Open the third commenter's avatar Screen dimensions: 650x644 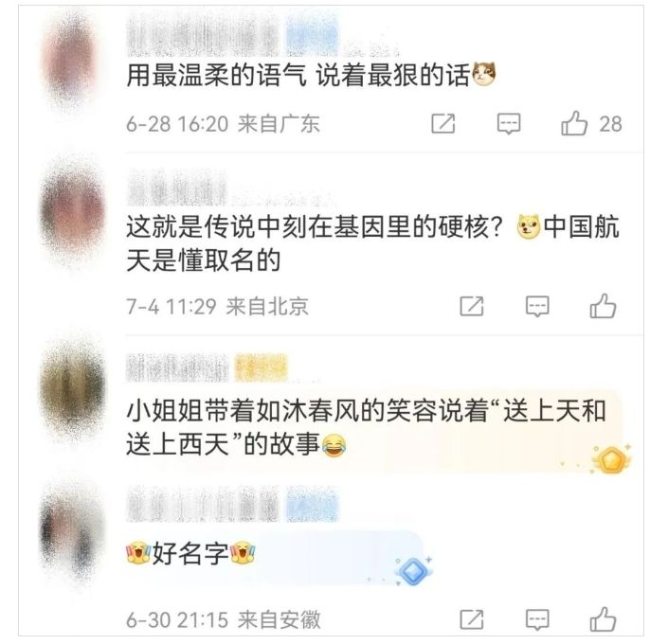73,389
